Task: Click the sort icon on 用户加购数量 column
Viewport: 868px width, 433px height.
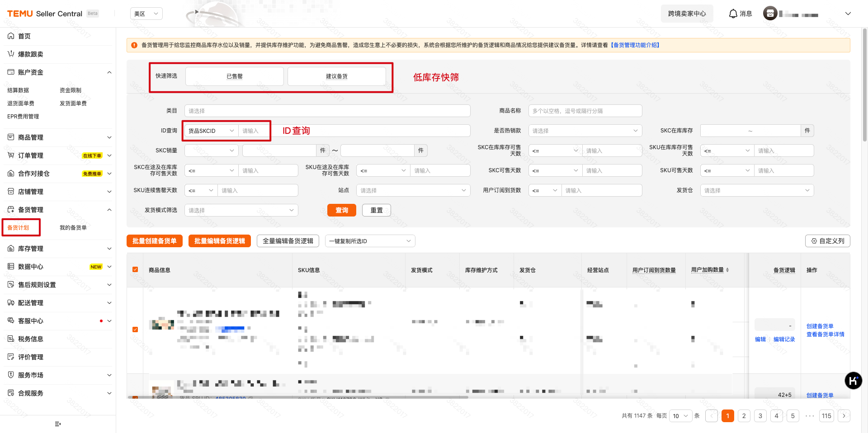Action: (727, 270)
